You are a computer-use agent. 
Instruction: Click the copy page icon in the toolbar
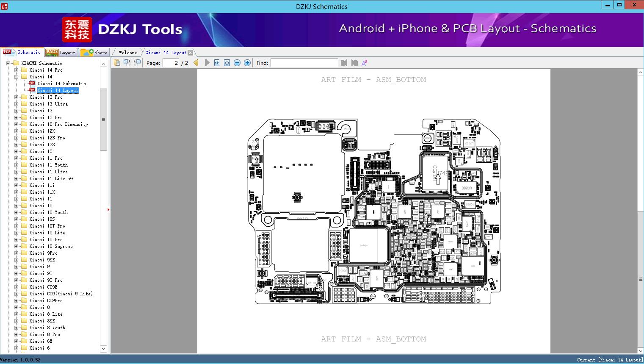point(117,63)
